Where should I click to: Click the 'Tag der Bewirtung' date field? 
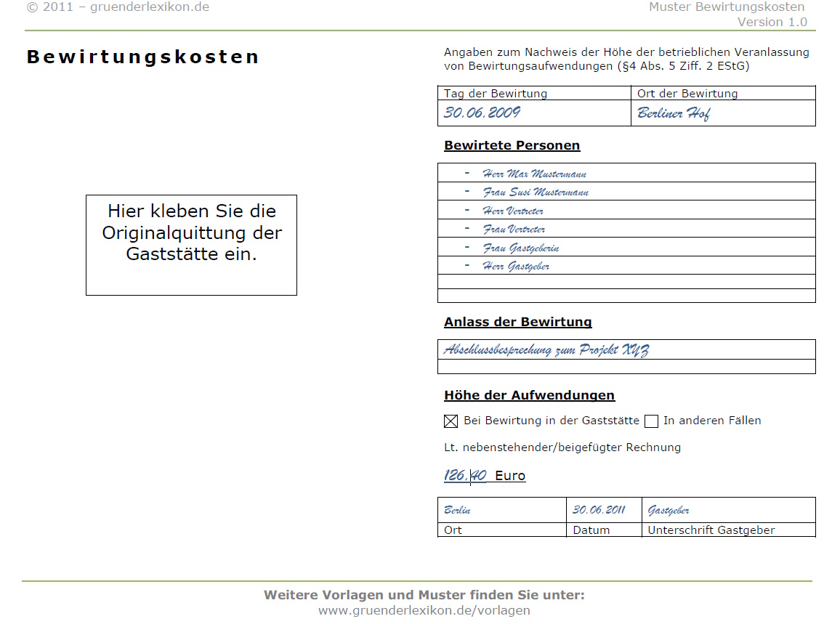[494, 93]
